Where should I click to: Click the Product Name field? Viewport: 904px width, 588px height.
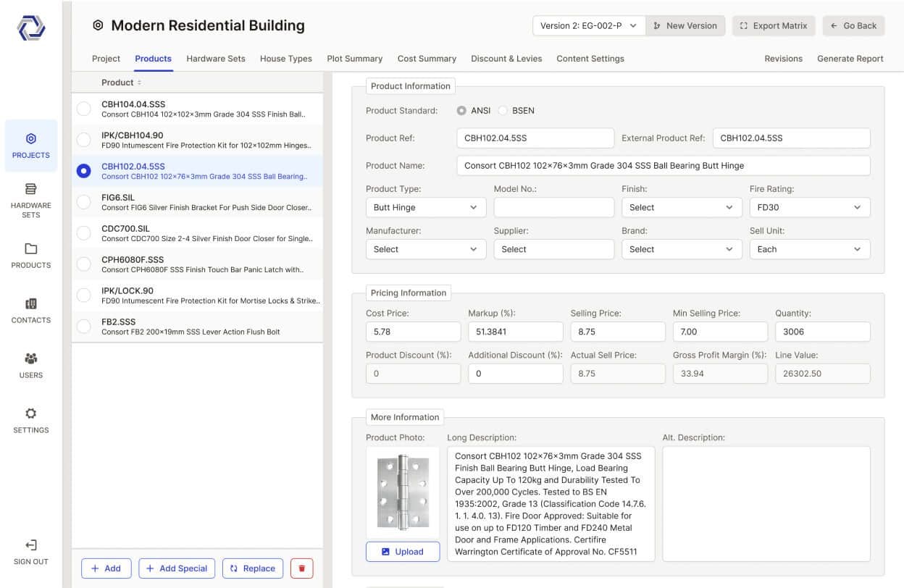pyautogui.click(x=664, y=166)
